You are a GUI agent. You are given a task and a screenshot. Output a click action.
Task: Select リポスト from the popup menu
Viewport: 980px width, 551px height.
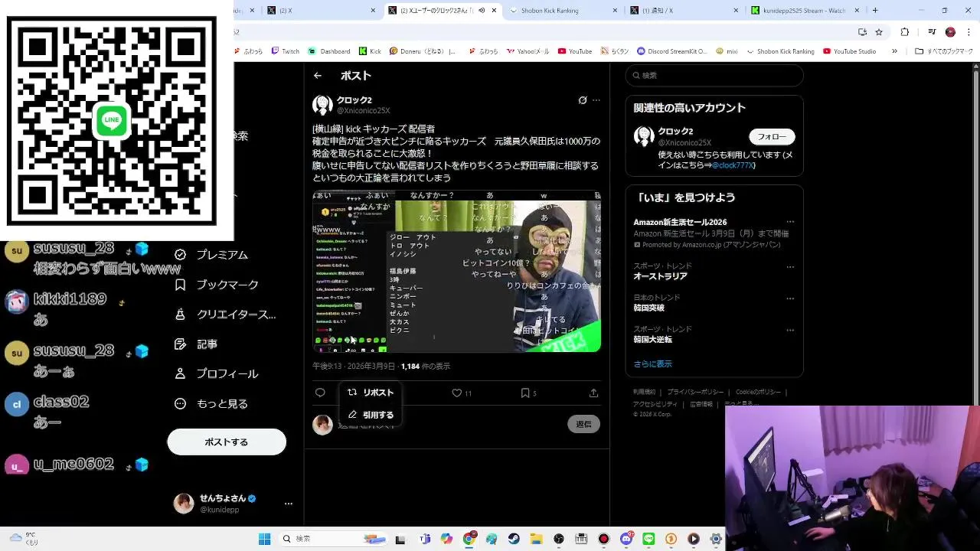tap(371, 393)
